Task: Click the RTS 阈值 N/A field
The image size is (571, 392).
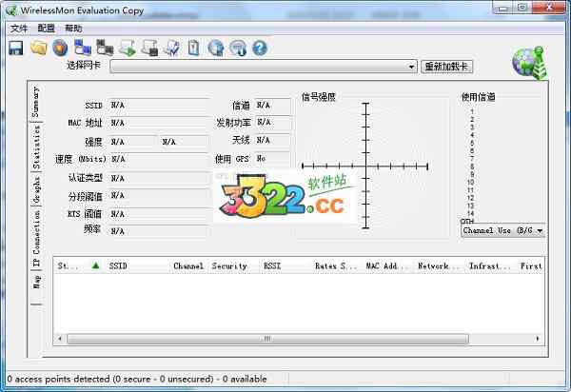Action: (x=159, y=214)
